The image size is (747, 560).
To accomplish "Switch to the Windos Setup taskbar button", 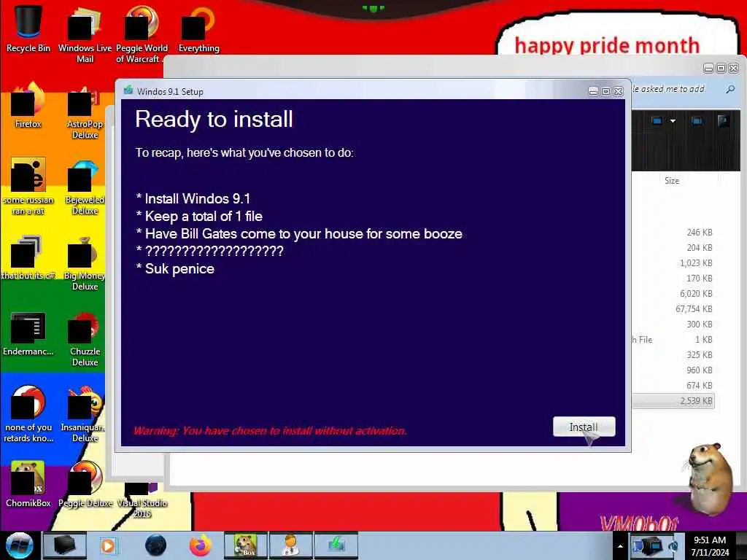I will pos(336,545).
